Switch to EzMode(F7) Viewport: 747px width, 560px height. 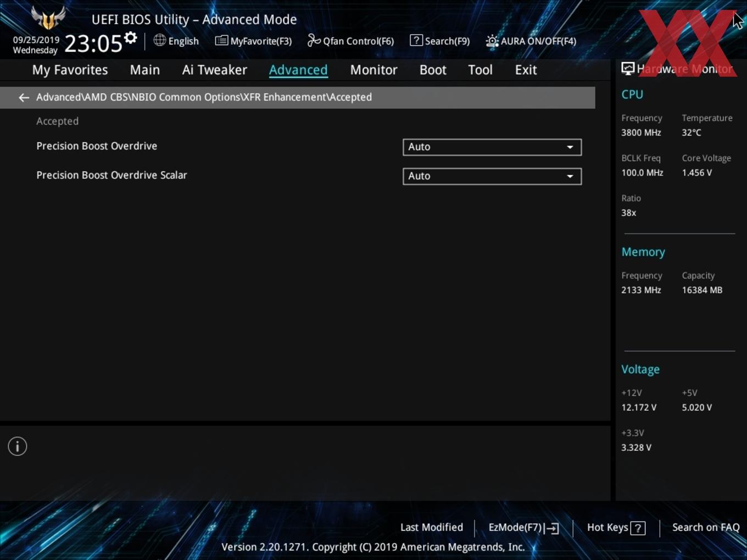(x=515, y=527)
